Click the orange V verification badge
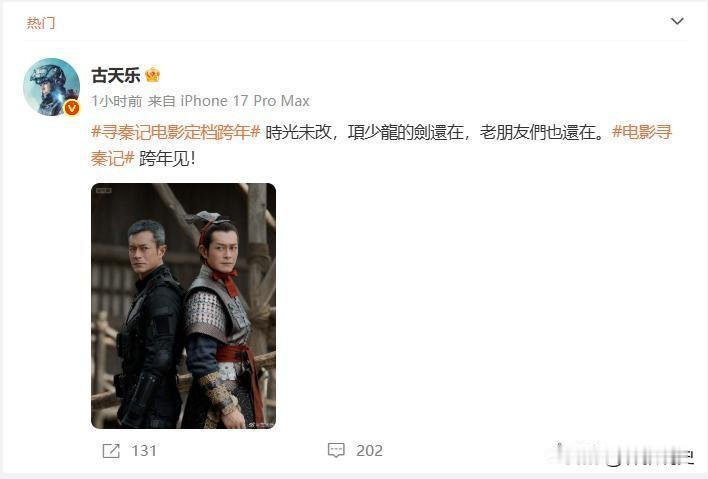The width and height of the screenshot is (708, 479). (x=71, y=107)
